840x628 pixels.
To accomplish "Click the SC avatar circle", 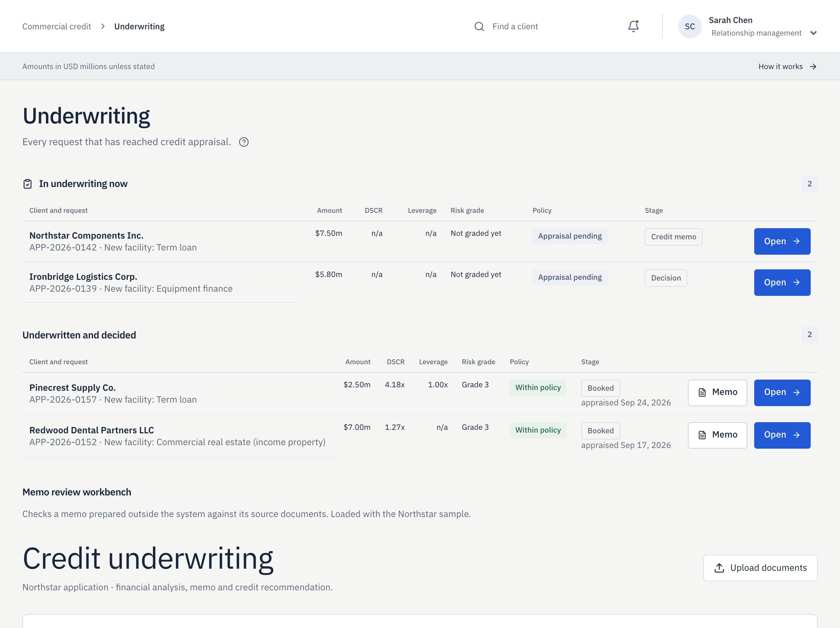I will tap(690, 27).
